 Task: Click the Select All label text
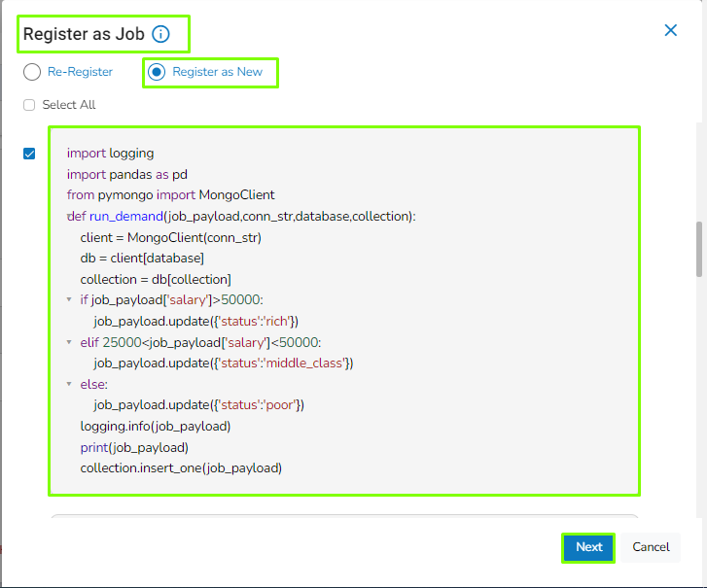pos(69,105)
